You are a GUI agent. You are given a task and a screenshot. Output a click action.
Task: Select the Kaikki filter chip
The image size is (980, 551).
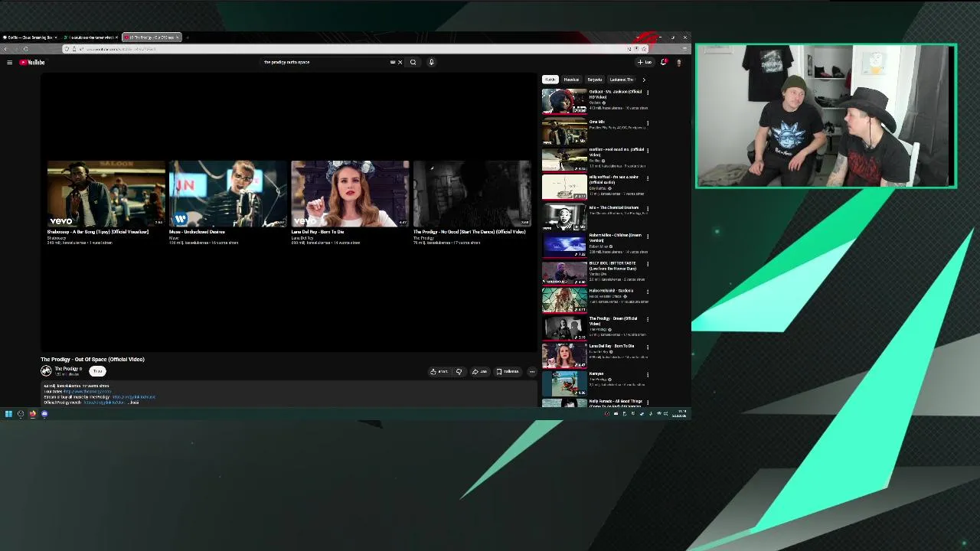click(x=550, y=80)
